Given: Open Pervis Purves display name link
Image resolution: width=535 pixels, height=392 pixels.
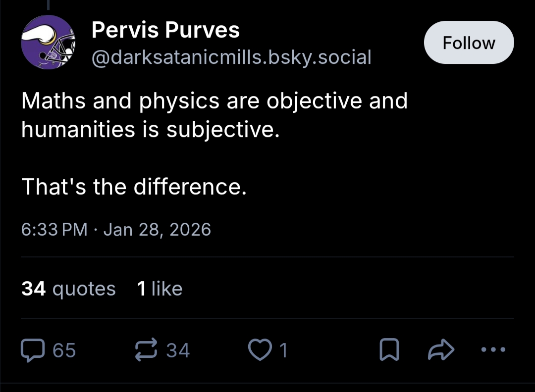Looking at the screenshot, I should pos(166,31).
